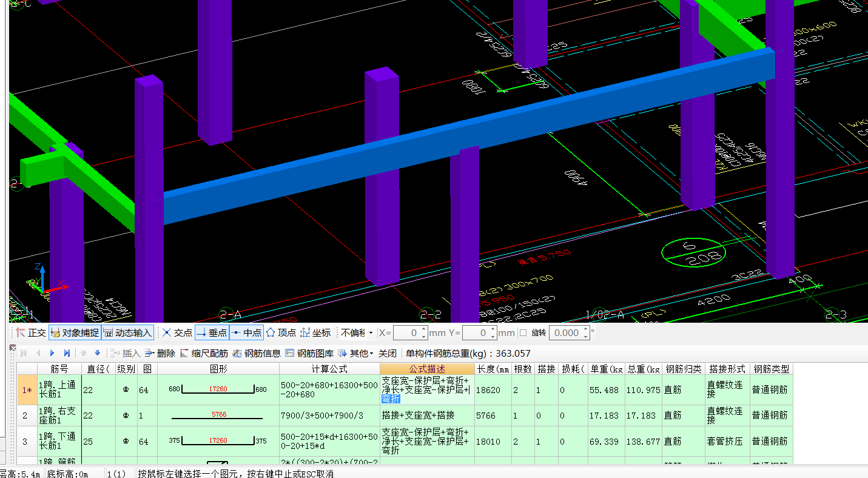Screen dimensions: 868x478
Task: Toggle 动态输入 dynamic input
Action: [126, 332]
